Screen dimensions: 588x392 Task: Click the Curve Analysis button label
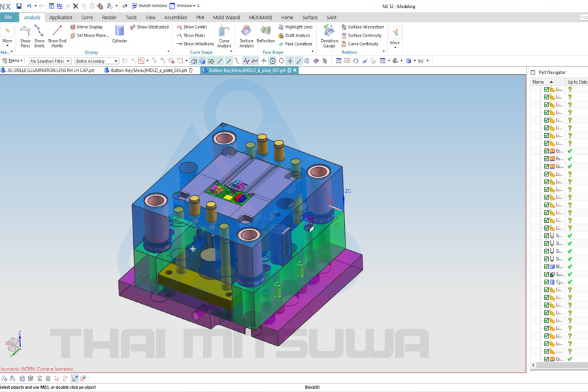[x=224, y=44]
